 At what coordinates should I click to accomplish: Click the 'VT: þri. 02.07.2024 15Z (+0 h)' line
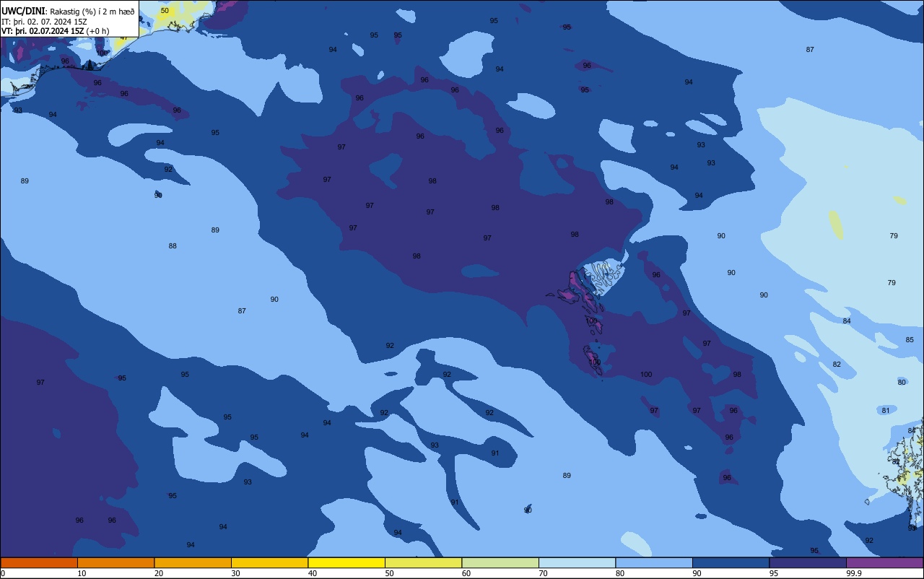pyautogui.click(x=55, y=31)
